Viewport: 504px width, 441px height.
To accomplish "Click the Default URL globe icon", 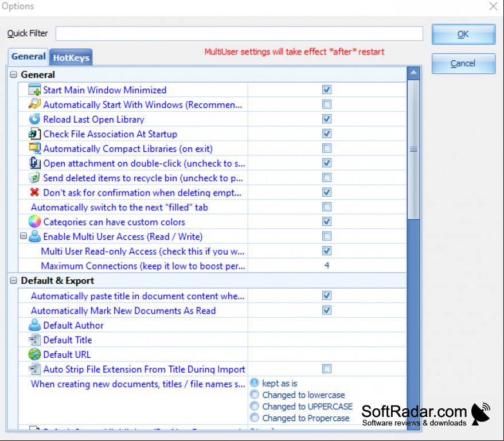I will click(x=34, y=354).
